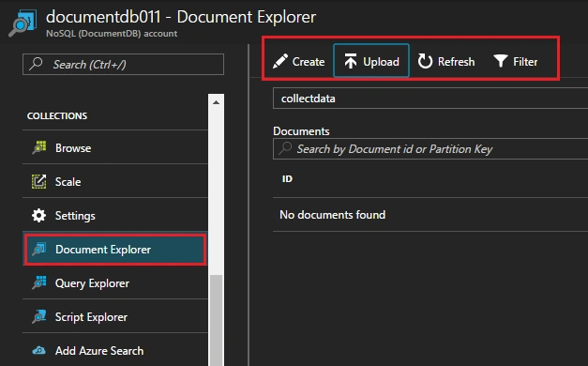The height and width of the screenshot is (366, 588).
Task: Click the ID column header
Action: [287, 178]
